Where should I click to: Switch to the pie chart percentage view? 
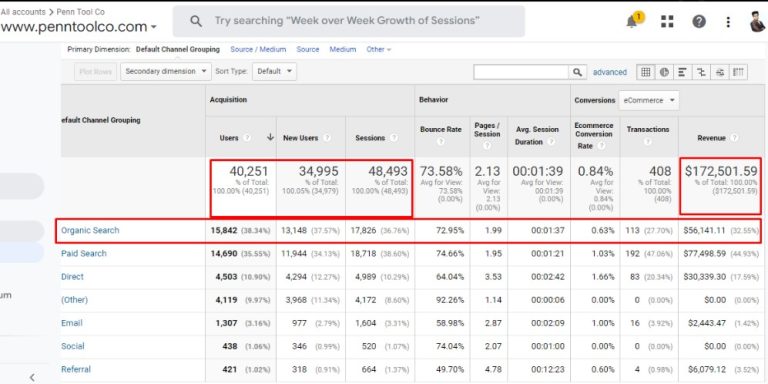(664, 72)
